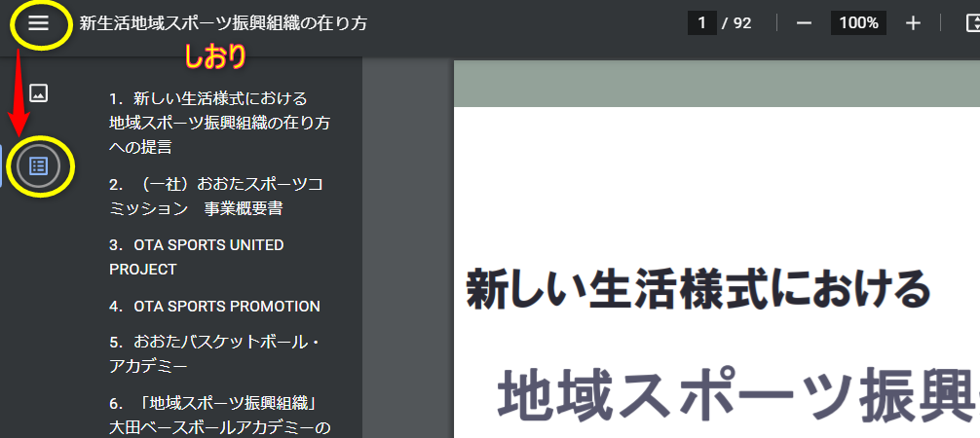Click the zoom in plus button
The height and width of the screenshot is (438, 980).
(913, 23)
